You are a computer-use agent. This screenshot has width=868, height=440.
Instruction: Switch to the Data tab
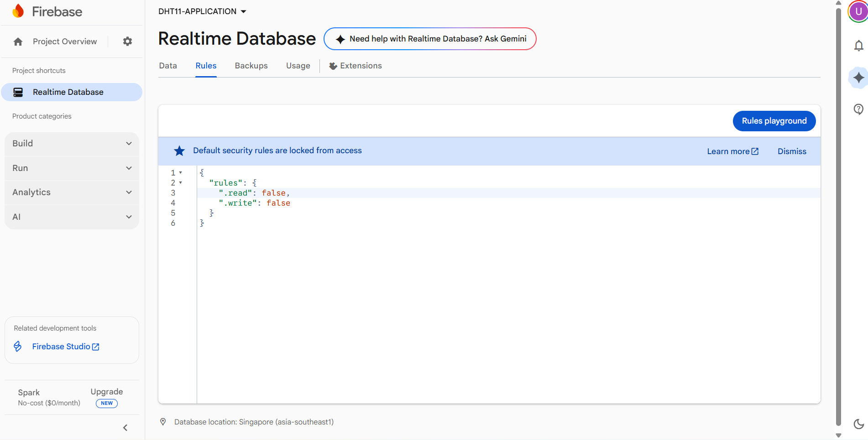(168, 66)
